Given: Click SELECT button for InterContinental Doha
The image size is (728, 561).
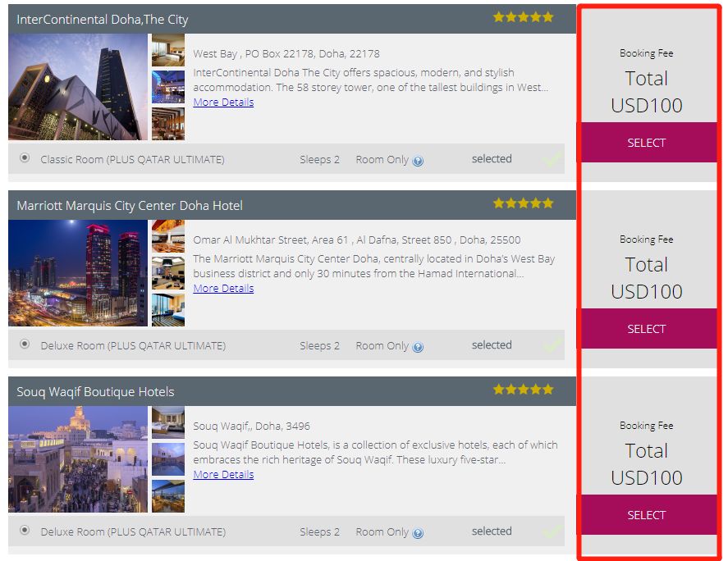Looking at the screenshot, I should coord(646,143).
